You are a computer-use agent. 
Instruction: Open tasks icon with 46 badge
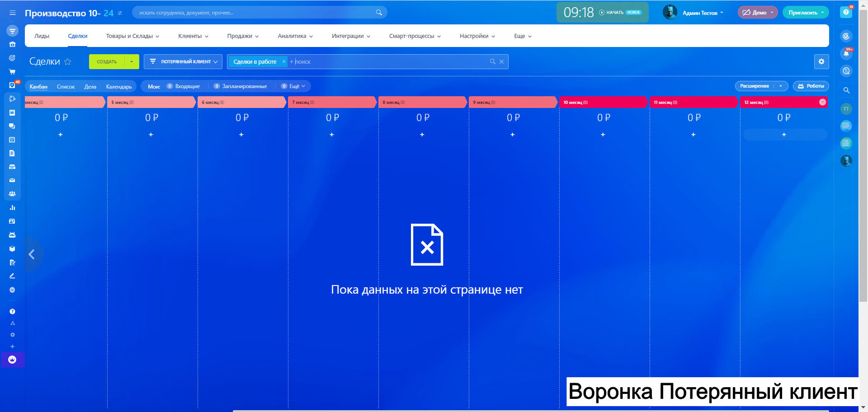pos(12,85)
